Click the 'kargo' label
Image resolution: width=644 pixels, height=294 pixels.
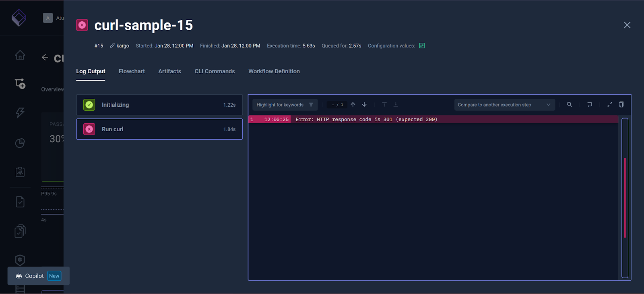(x=123, y=46)
